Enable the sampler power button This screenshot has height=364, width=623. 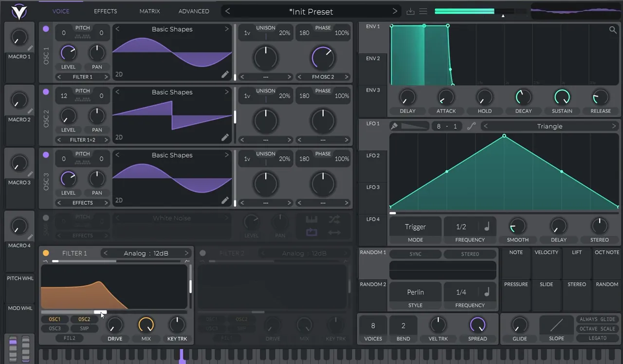[46, 218]
